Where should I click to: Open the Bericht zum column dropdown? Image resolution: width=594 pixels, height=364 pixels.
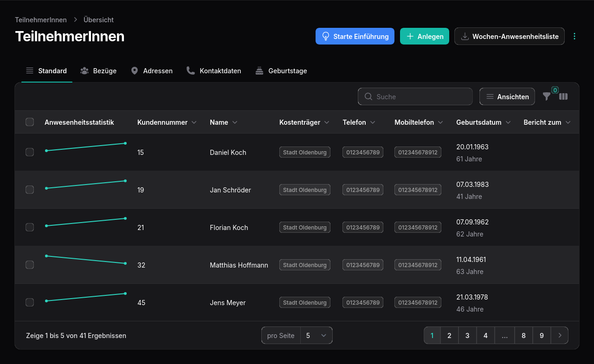click(x=568, y=122)
